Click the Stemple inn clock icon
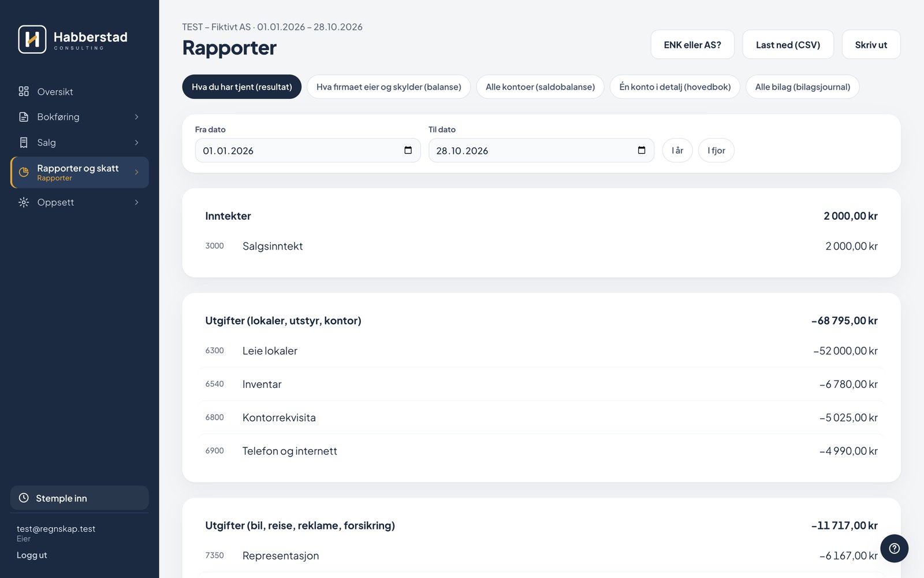This screenshot has height=578, width=924. 24,498
